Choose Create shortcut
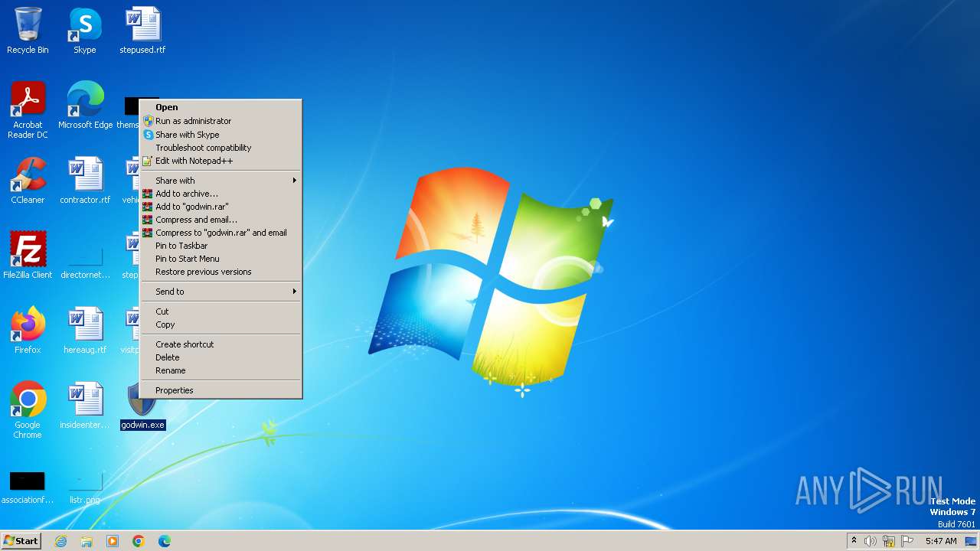 [x=220, y=344]
